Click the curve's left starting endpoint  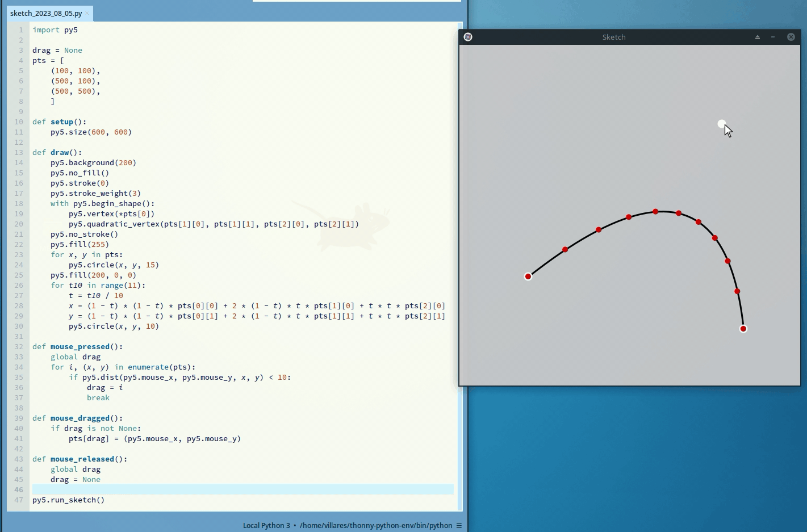click(528, 277)
